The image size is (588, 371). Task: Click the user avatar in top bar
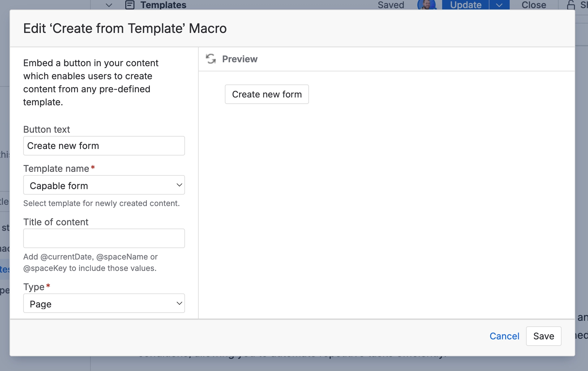tap(427, 5)
